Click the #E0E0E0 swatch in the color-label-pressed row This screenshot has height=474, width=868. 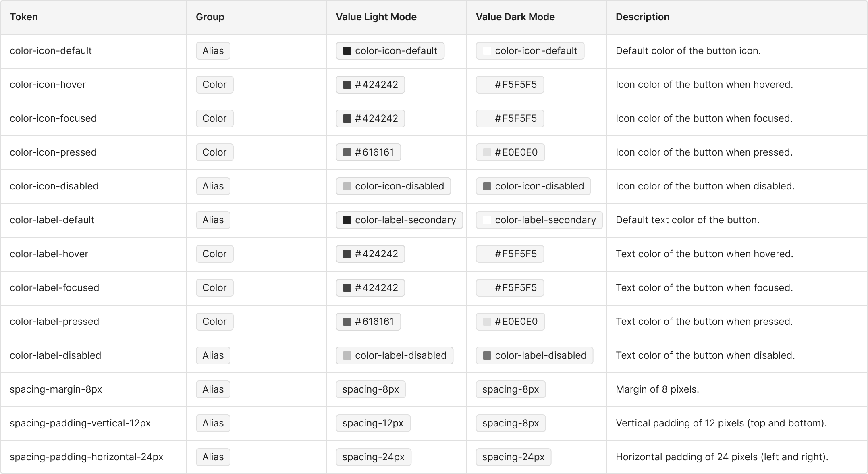pyautogui.click(x=487, y=322)
